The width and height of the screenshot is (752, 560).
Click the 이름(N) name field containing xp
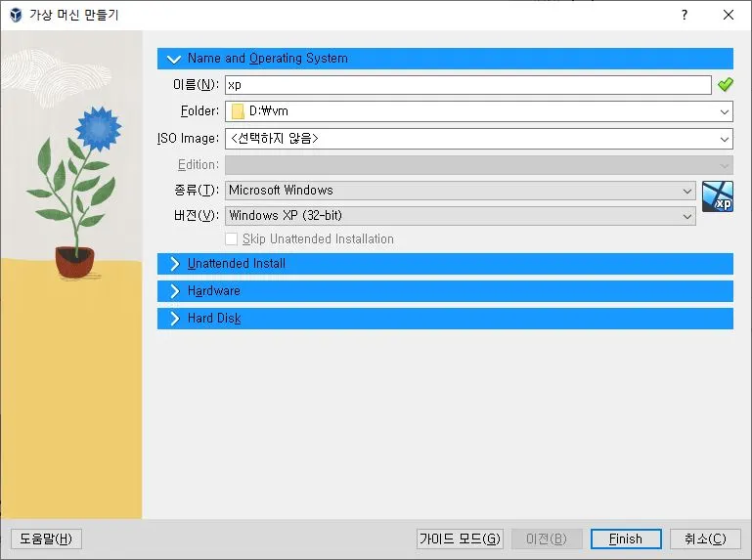[468, 85]
